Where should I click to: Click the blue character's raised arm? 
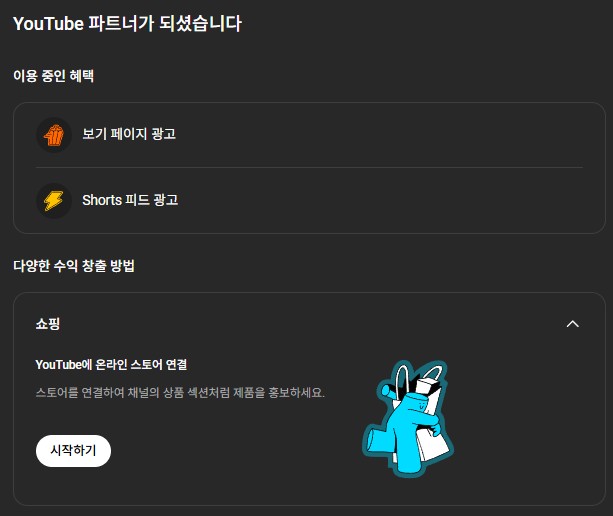390,393
